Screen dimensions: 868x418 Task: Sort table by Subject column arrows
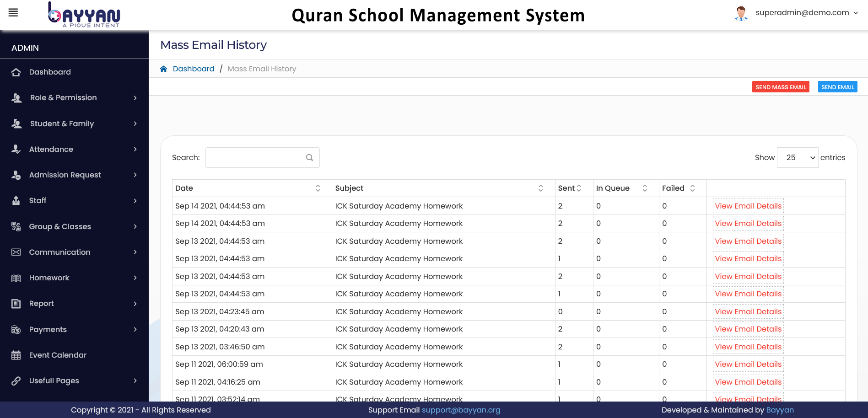(x=540, y=188)
